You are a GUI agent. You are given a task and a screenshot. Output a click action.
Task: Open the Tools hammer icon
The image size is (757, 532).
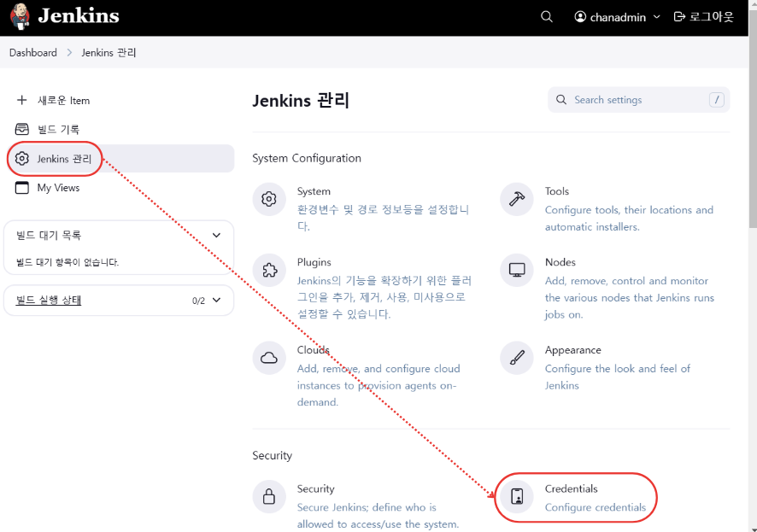(x=517, y=199)
